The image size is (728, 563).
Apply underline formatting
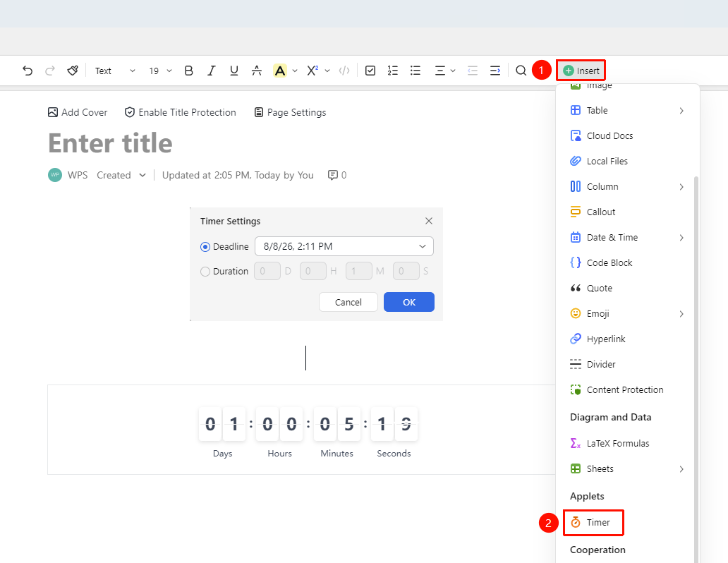pos(234,71)
